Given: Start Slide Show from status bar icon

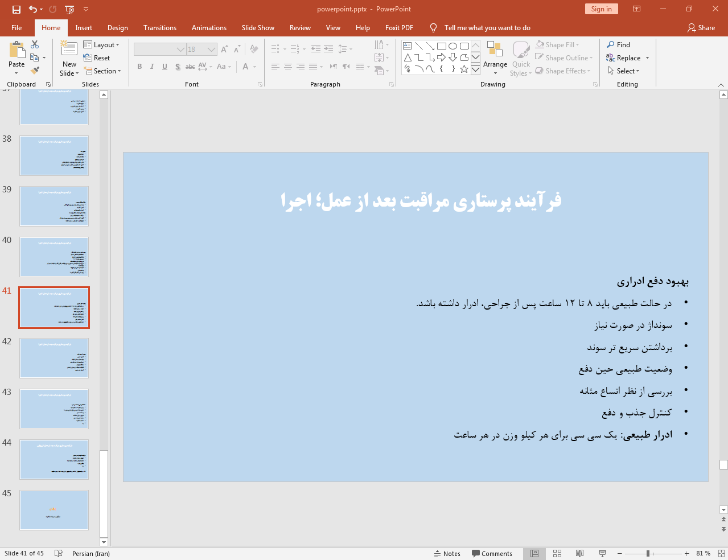Looking at the screenshot, I should [x=602, y=553].
